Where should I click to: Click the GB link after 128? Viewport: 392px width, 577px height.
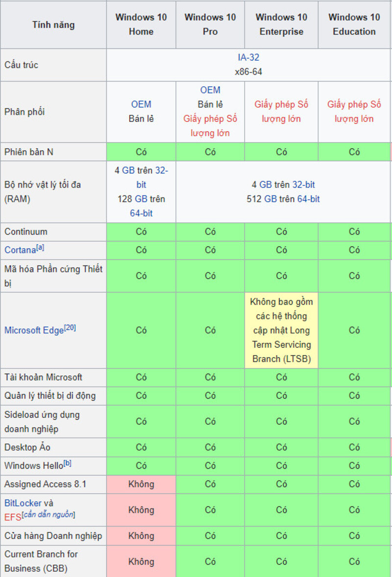(141, 199)
